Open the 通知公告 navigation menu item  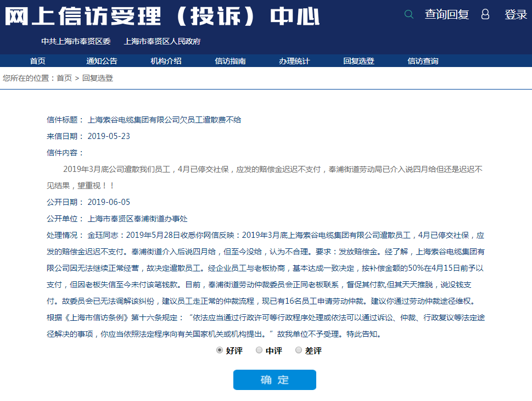tap(102, 61)
